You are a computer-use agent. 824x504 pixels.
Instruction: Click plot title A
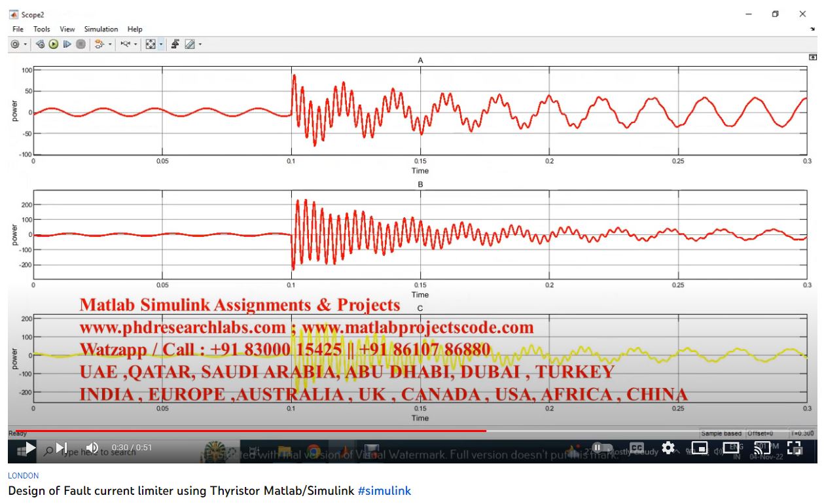(x=420, y=60)
